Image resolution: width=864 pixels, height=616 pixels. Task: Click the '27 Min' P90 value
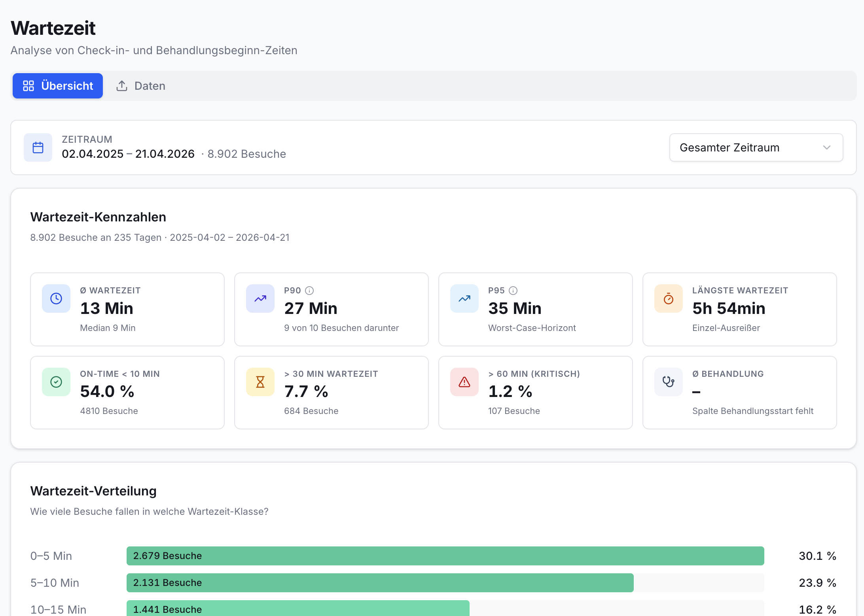(311, 308)
